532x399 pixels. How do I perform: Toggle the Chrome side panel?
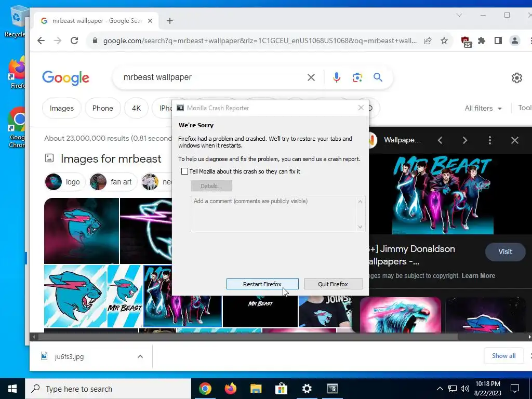click(498, 41)
